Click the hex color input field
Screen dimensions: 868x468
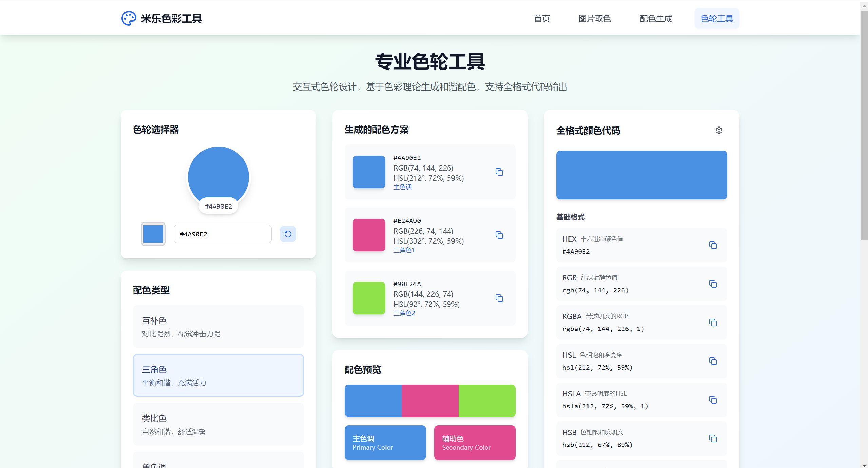223,234
